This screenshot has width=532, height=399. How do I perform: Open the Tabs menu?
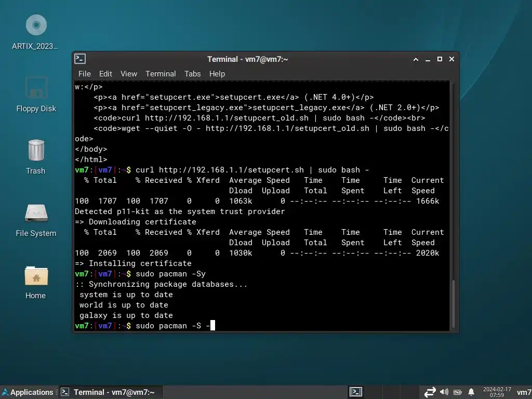pyautogui.click(x=192, y=74)
